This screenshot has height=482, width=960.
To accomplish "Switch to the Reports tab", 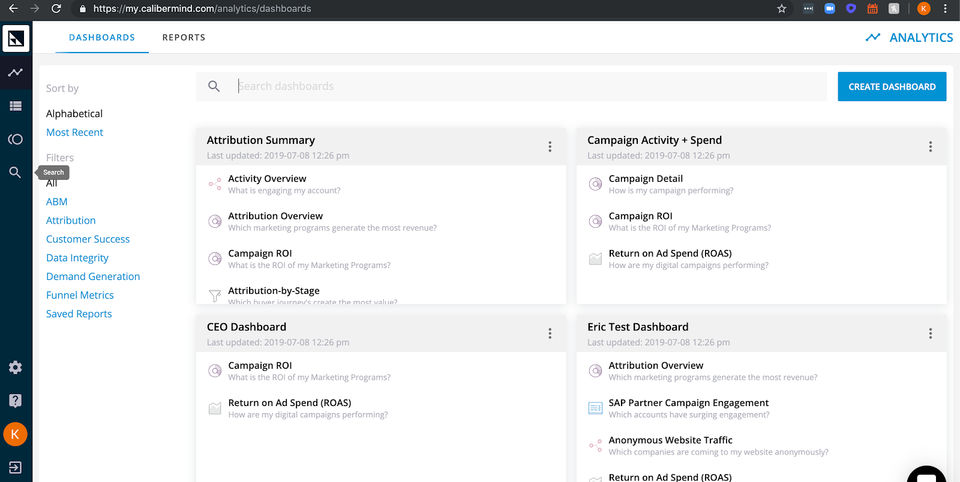I will pos(184,38).
